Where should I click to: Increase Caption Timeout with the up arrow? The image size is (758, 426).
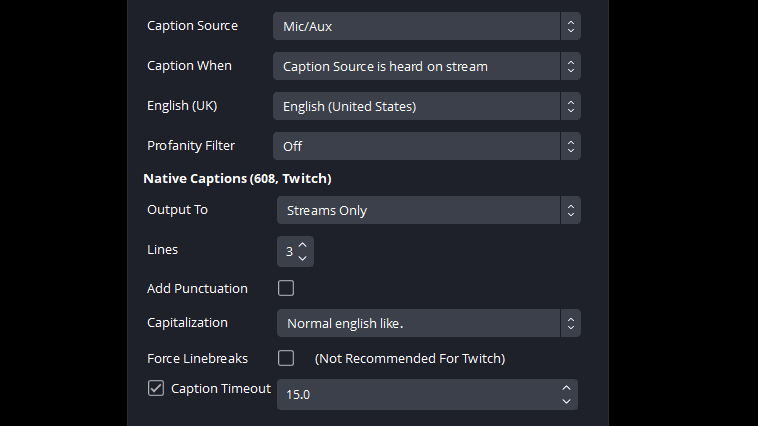566,387
